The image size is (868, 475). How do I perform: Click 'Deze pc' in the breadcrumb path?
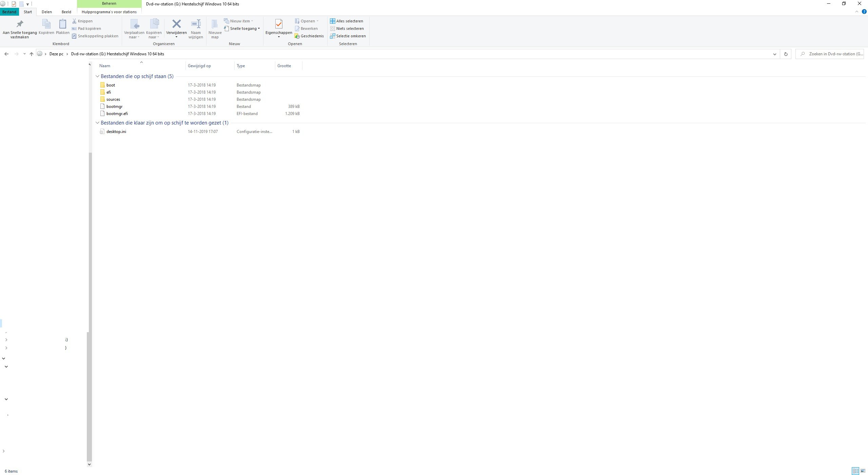(x=56, y=54)
